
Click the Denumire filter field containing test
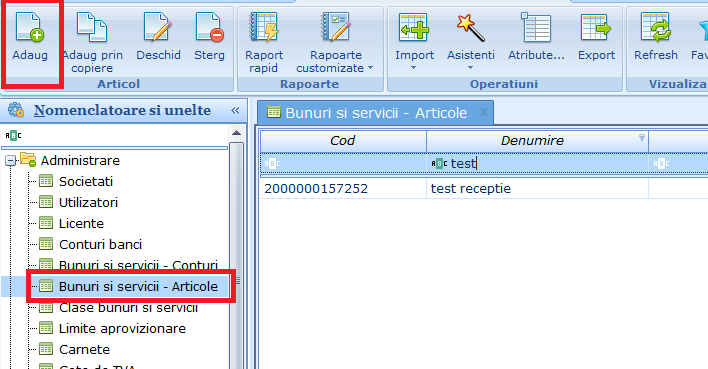537,163
